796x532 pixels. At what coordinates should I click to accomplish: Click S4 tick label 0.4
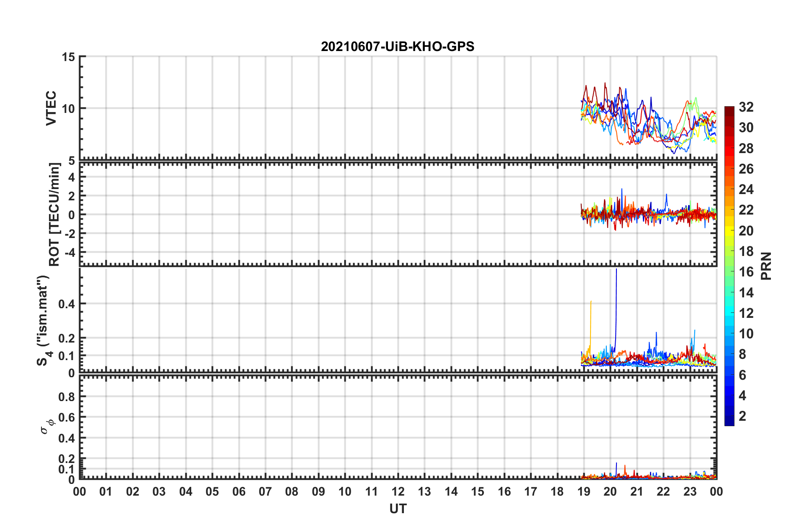pos(67,304)
